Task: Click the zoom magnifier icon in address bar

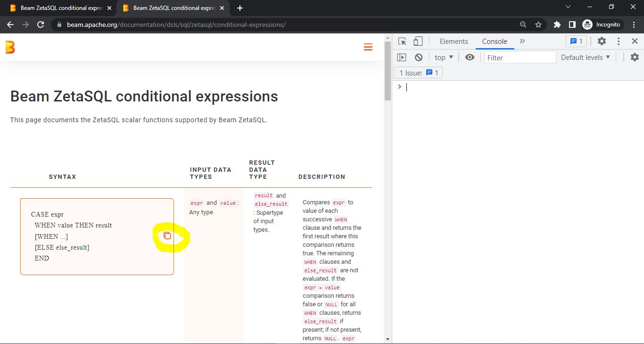Action: point(523,25)
